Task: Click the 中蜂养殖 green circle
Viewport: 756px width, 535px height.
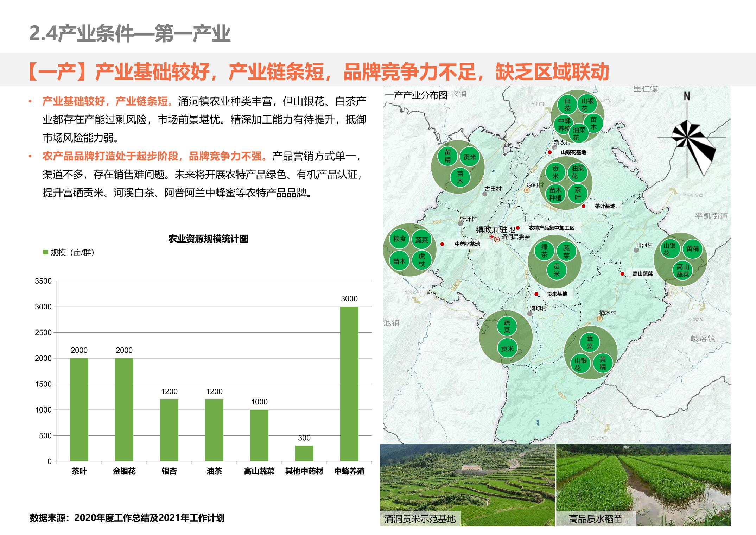Action: pos(564,125)
